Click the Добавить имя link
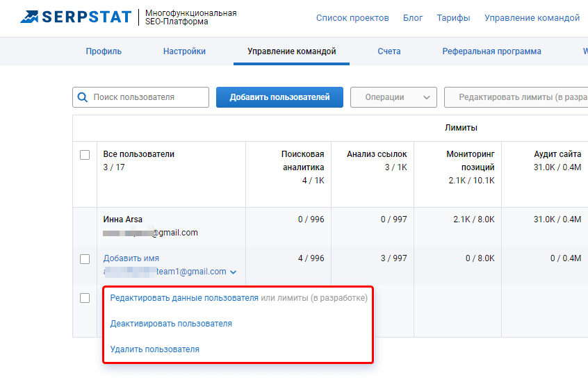 pos(131,258)
